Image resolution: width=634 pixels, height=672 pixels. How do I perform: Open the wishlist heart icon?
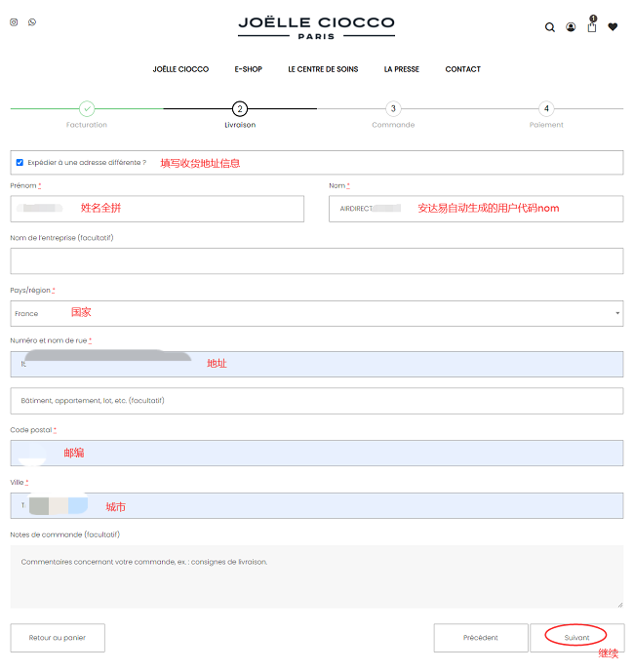(x=613, y=27)
